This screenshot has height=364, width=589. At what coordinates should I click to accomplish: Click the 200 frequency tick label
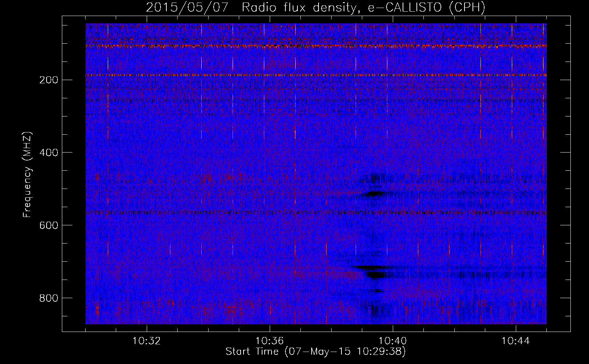tap(48, 80)
